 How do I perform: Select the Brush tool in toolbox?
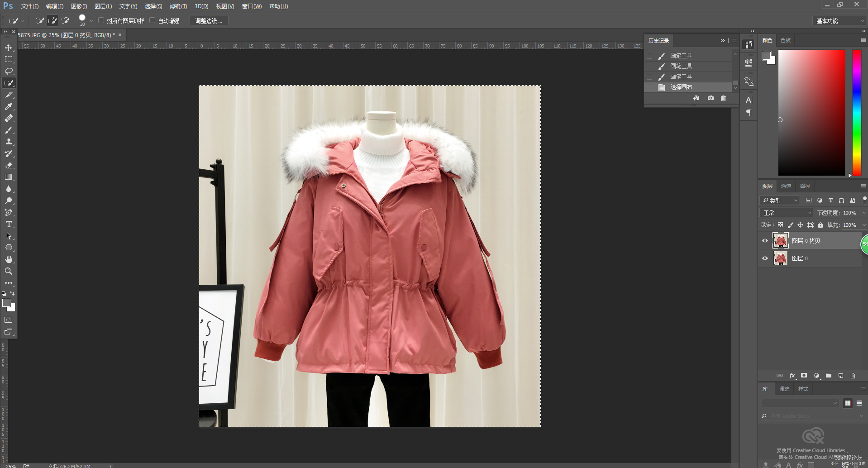click(x=9, y=130)
